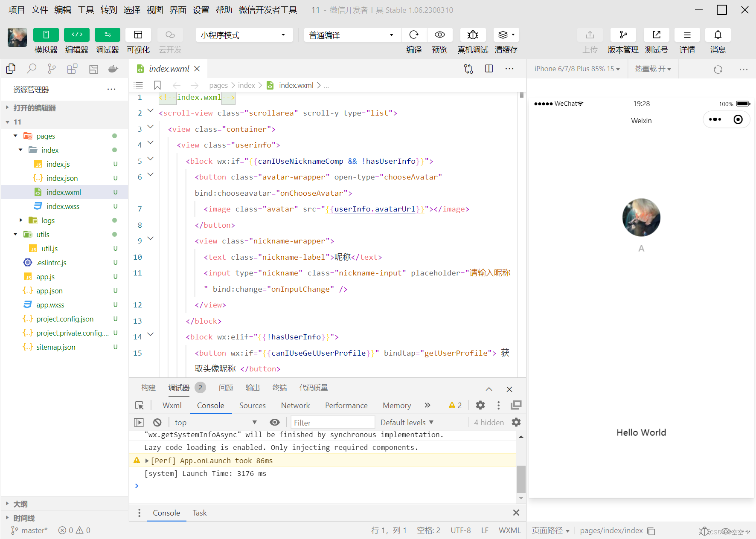The image size is (756, 539).
Task: Expand the 大纲 outline section
Action: (x=64, y=504)
